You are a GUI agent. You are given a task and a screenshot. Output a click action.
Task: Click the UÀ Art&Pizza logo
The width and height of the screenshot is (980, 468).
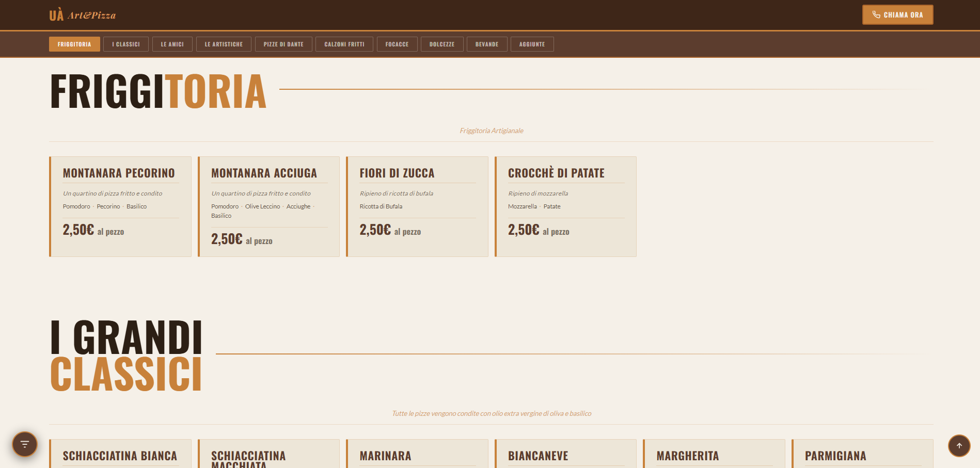82,14
